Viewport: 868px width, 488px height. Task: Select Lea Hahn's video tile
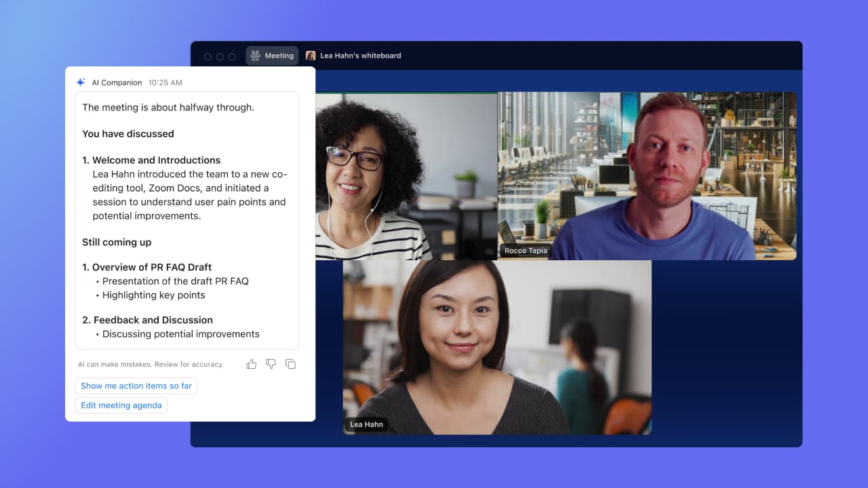[497, 347]
